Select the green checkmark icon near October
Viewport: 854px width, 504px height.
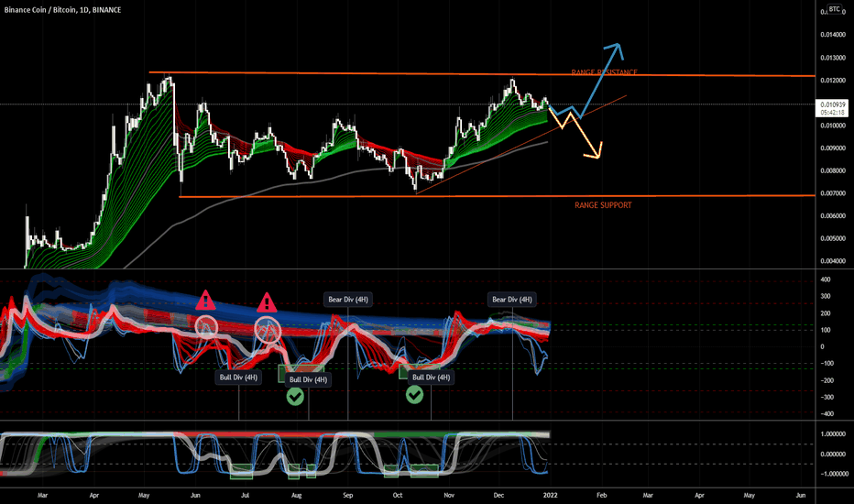click(414, 394)
